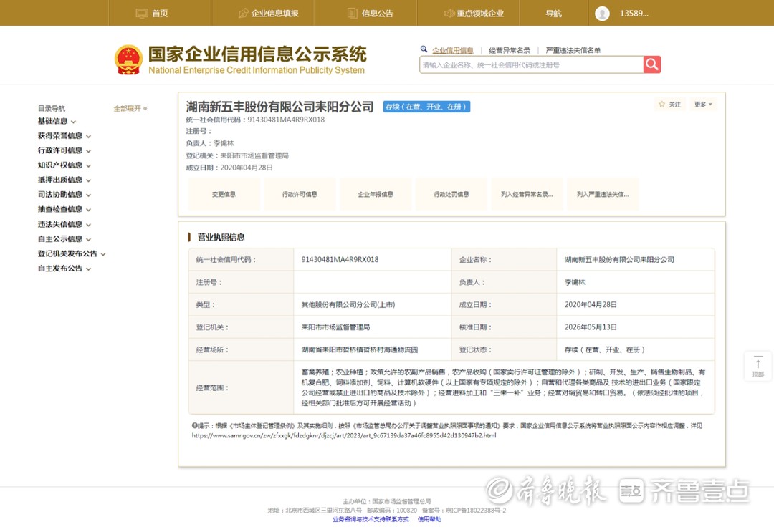Expand 抵押出质信息 in sidebar
Viewport: 774px width, 532px height.
tap(64, 180)
